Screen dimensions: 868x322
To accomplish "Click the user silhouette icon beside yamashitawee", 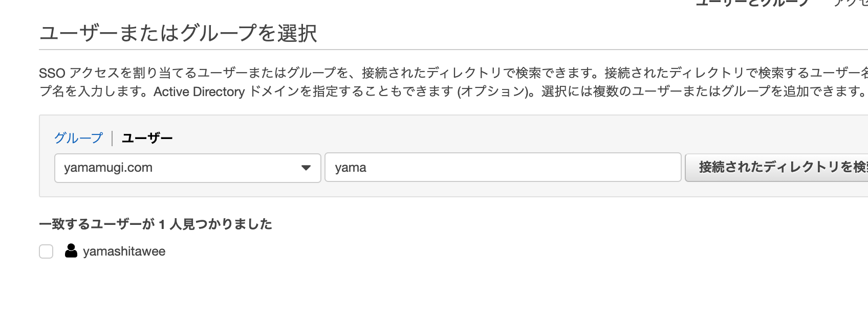I will pos(71,250).
